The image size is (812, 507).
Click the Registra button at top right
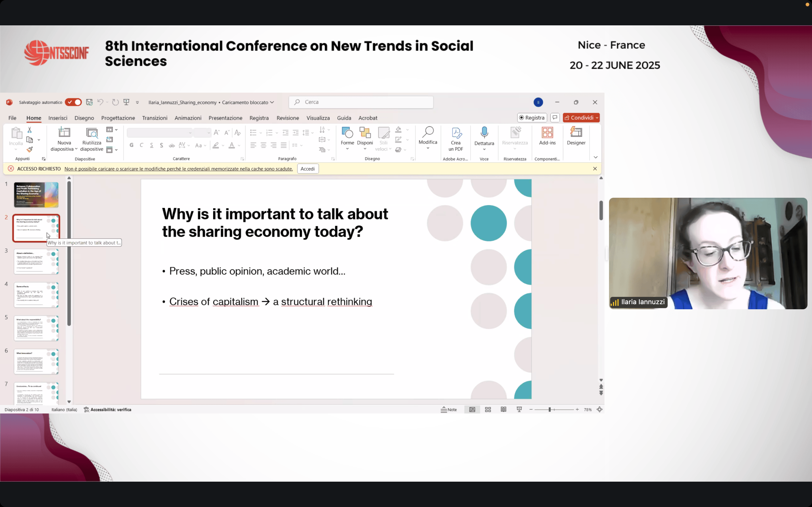pyautogui.click(x=532, y=118)
